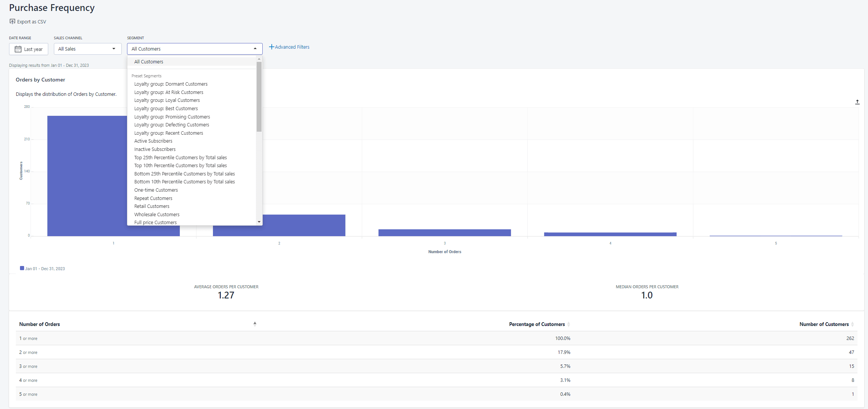Click the '3 or more' table row label

click(28, 366)
